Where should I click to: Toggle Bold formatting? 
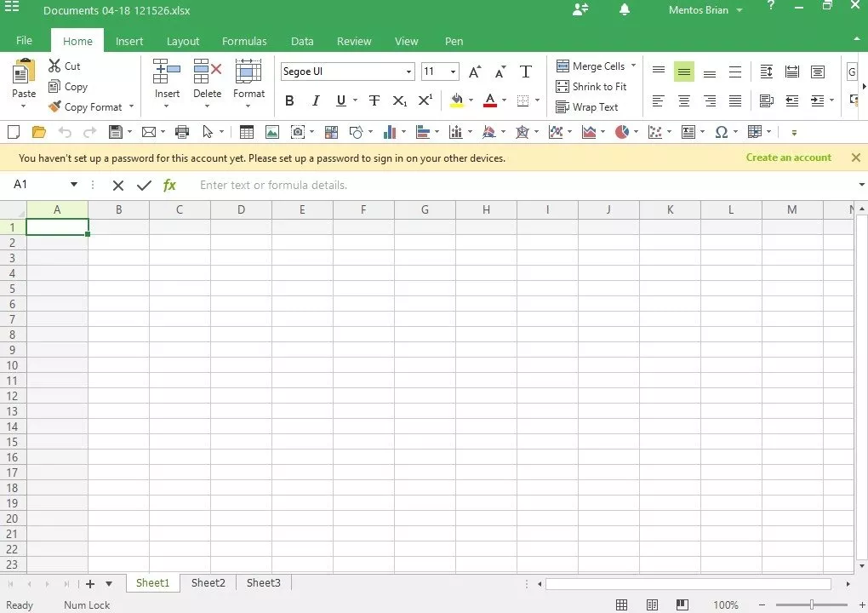coord(289,100)
